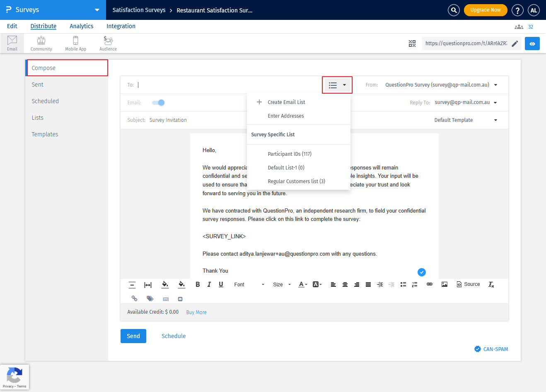Select the Email distribution channel
The height and width of the screenshot is (392, 546).
12,43
